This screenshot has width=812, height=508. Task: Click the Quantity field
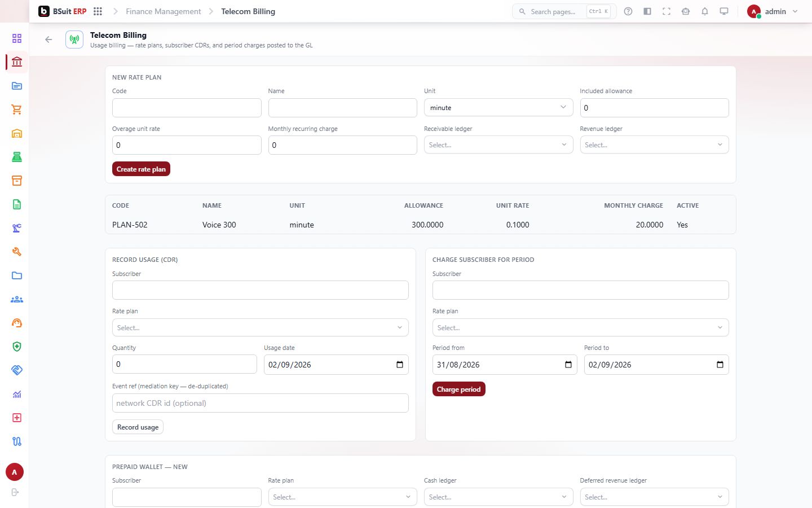184,364
